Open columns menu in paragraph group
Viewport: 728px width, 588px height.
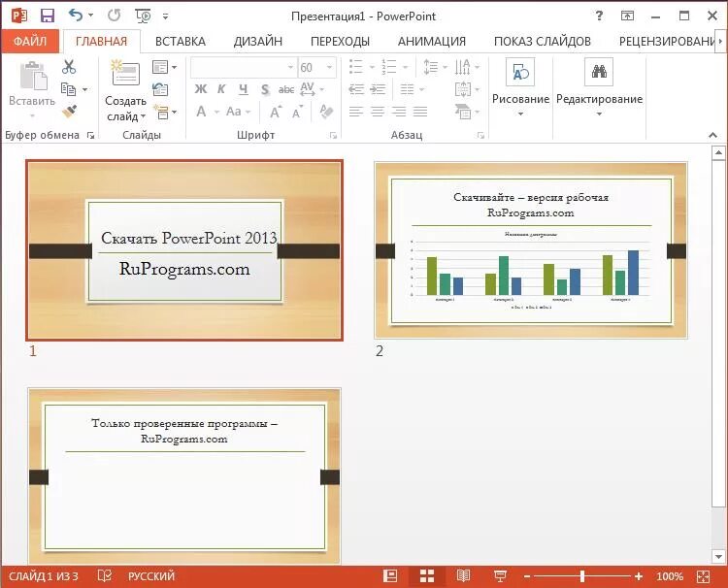(412, 89)
